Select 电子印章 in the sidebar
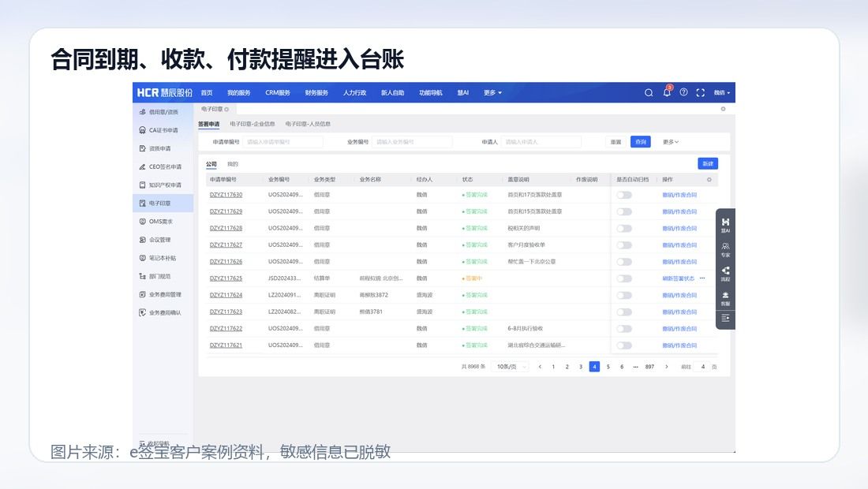The height and width of the screenshot is (489, 868). tap(163, 203)
